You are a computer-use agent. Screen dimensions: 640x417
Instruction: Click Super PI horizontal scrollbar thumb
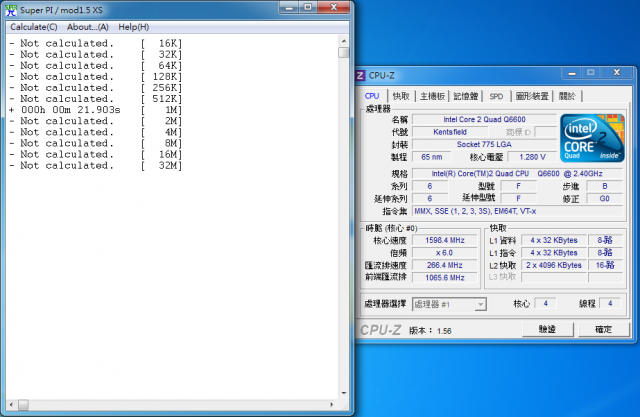pyautogui.click(x=23, y=405)
